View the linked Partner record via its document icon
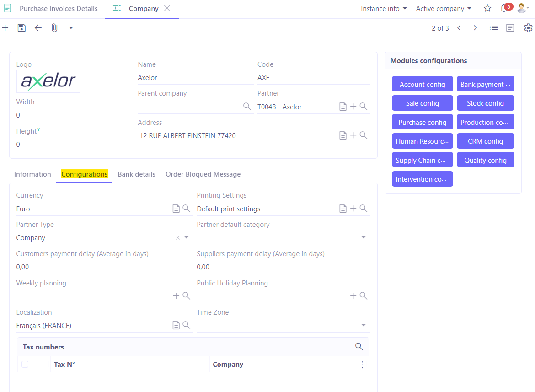This screenshot has height=392, width=535. [x=343, y=106]
